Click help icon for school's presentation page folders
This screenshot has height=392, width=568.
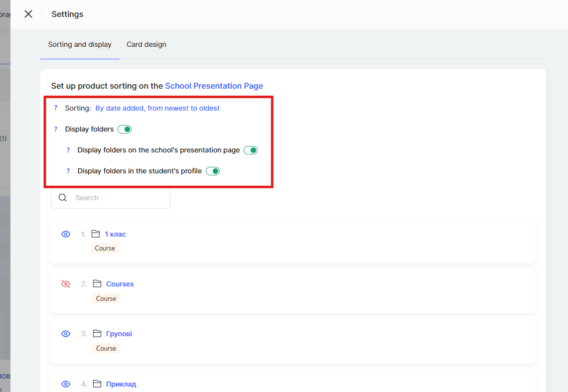[x=68, y=150]
